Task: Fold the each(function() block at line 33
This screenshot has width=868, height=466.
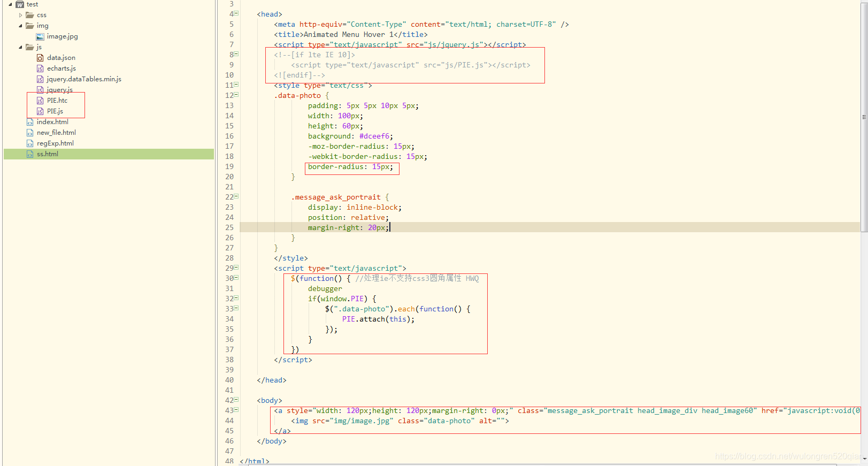Action: (x=236, y=308)
